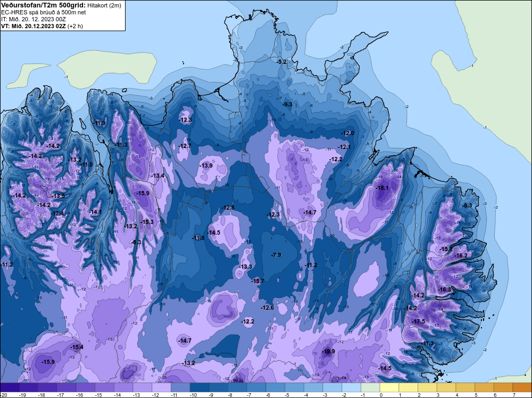Click the -9.3 temperature label
The height and width of the screenshot is (398, 532).
pos(287,104)
